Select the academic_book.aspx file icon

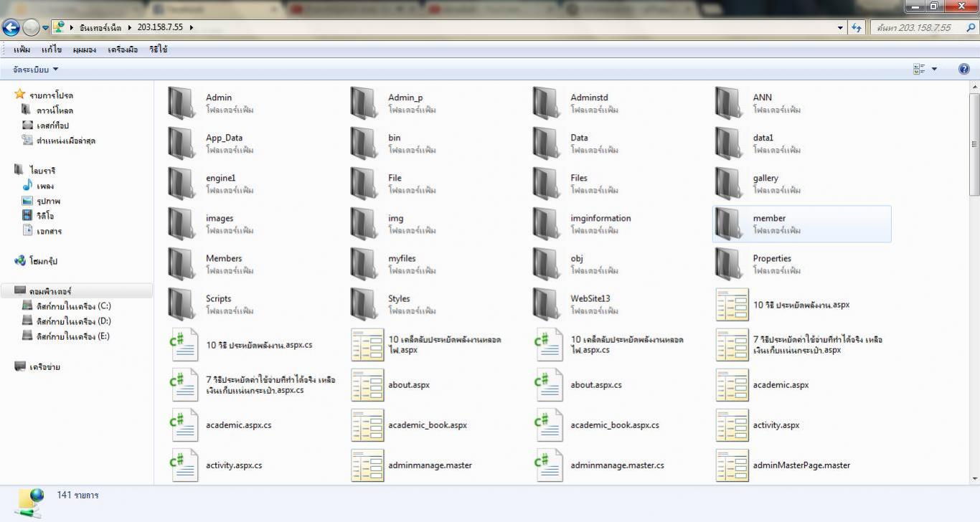(x=367, y=425)
